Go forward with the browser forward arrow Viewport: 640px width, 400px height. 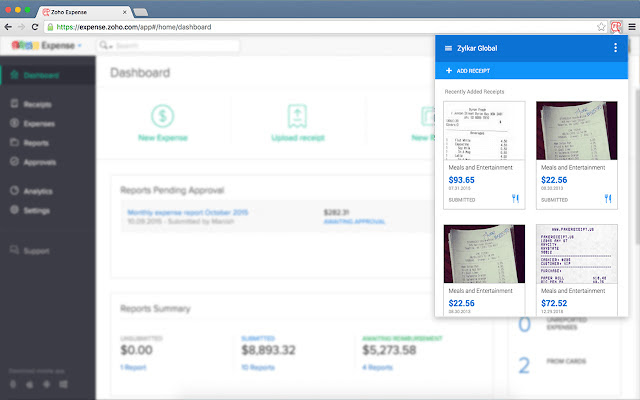coord(21,27)
